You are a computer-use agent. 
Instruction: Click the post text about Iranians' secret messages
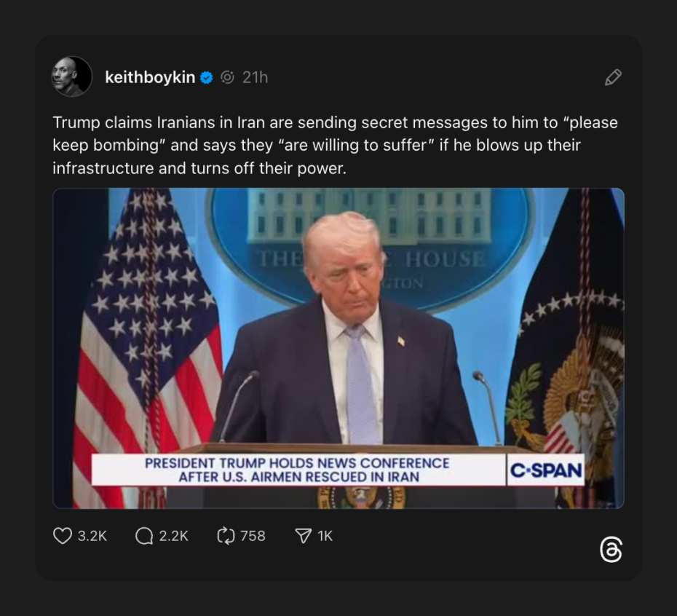coord(335,146)
